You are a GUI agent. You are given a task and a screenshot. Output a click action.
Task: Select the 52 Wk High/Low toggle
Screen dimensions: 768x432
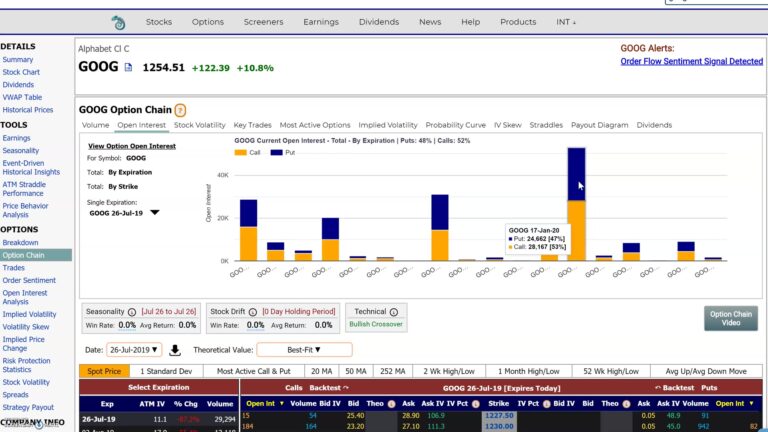(x=611, y=371)
